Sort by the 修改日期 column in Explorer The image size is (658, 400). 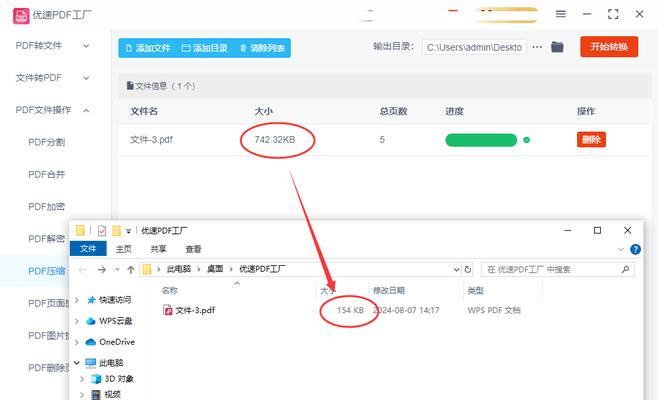coord(389,290)
